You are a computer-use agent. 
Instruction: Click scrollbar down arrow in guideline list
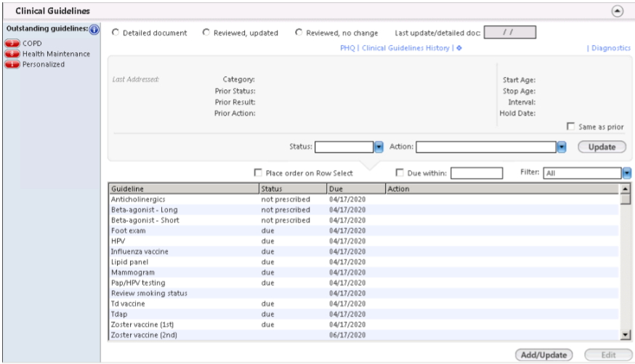626,335
